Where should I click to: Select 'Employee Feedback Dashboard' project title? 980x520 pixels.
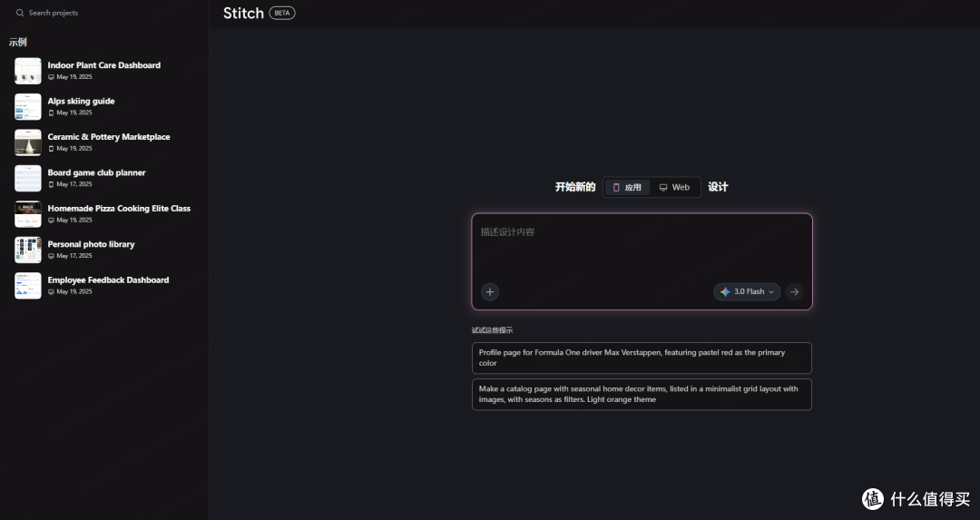pyautogui.click(x=108, y=280)
